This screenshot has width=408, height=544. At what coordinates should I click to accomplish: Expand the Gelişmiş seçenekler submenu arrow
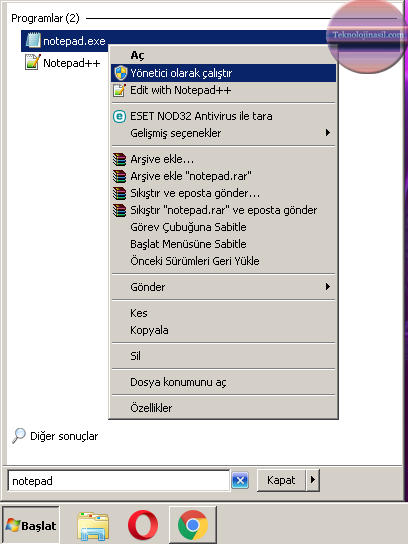pos(328,133)
